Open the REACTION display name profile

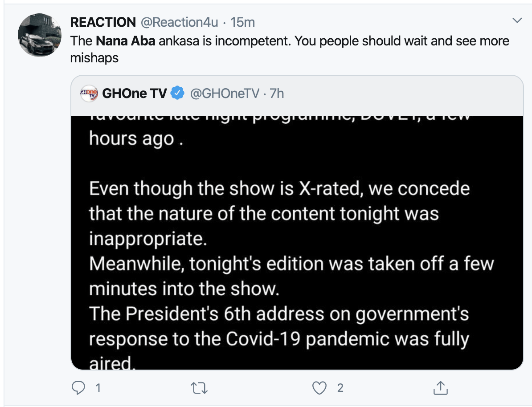tap(103, 22)
